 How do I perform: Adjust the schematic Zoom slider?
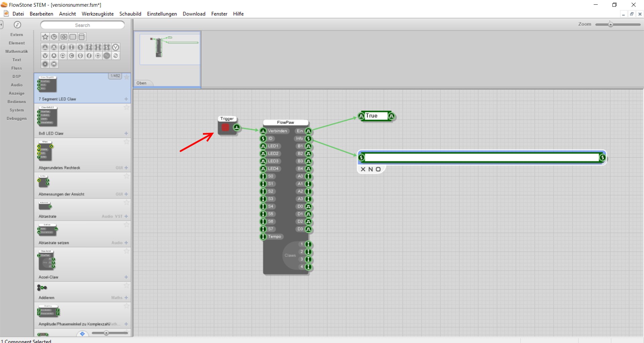[610, 24]
